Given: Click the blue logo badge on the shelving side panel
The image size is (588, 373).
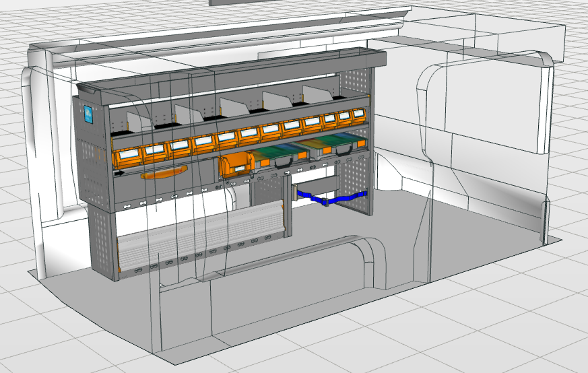Looking at the screenshot, I should coord(88,113).
